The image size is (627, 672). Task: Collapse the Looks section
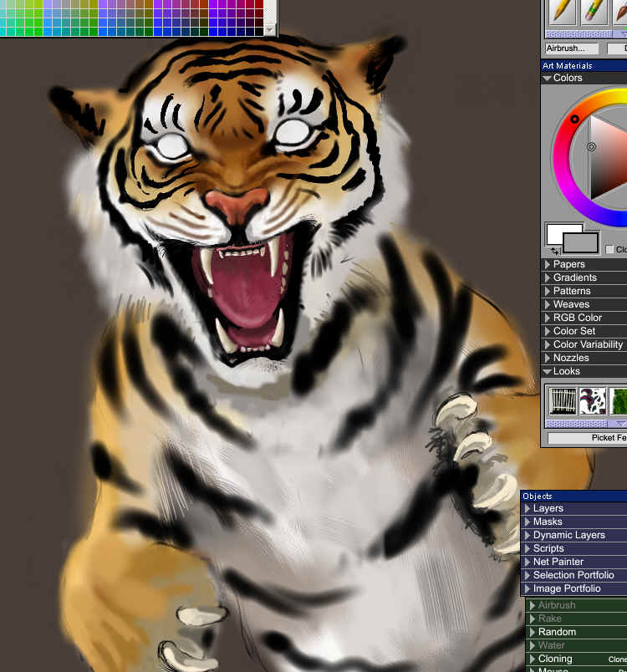[548, 371]
